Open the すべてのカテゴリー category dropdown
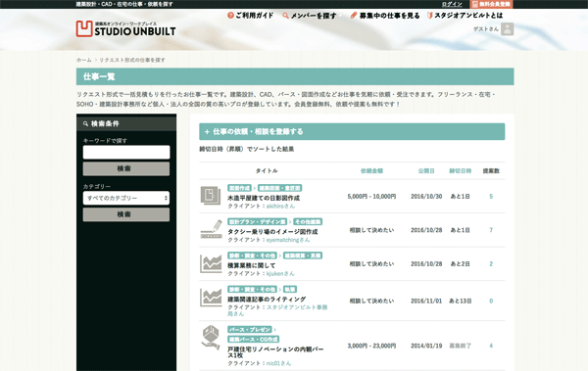The image size is (588, 371). coord(126,198)
